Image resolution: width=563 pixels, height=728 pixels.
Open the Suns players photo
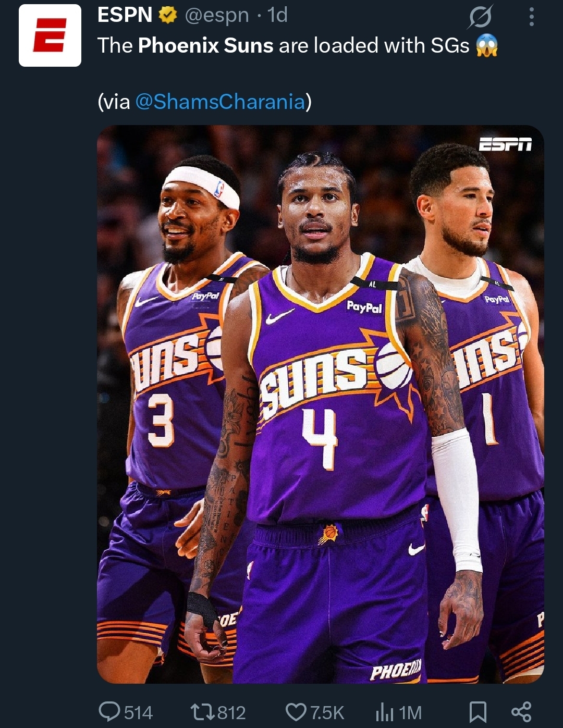[x=320, y=404]
